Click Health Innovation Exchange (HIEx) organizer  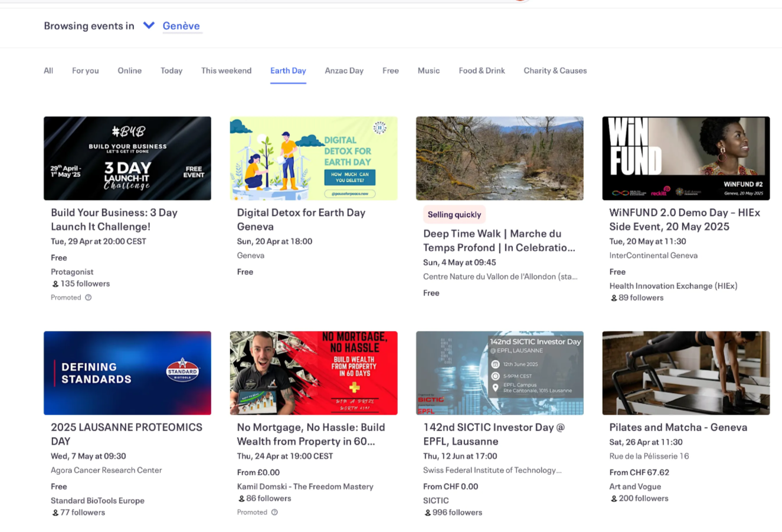click(x=673, y=286)
